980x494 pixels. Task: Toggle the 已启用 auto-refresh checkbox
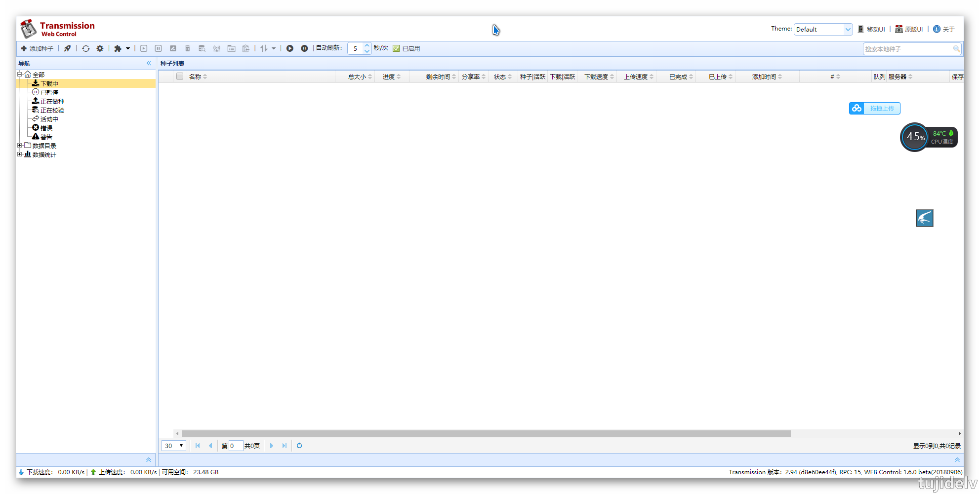396,48
